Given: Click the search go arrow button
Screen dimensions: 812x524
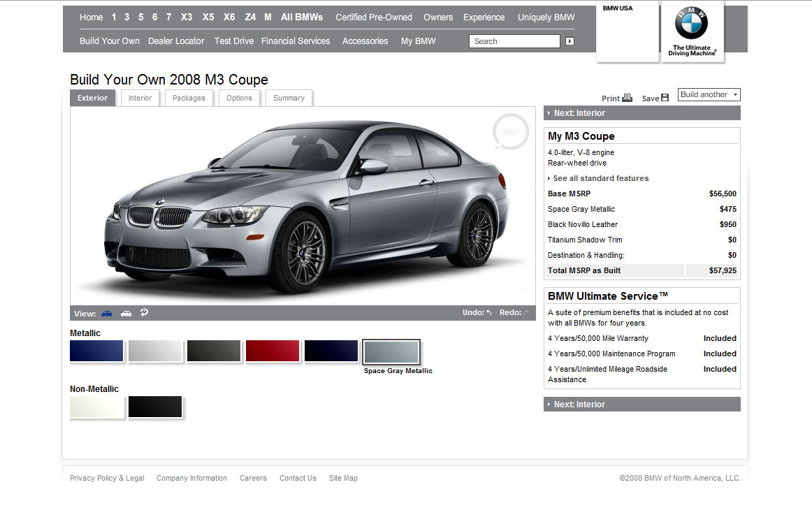Looking at the screenshot, I should 570,41.
